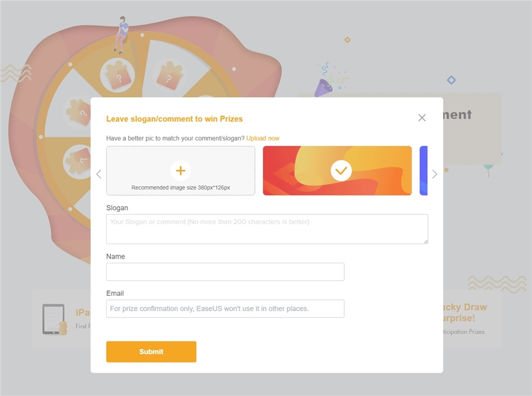Viewport: 532px width, 396px height.
Task: Click the plus icon to add image
Action: pos(181,170)
